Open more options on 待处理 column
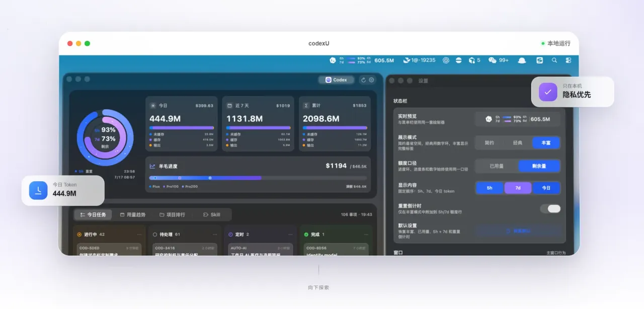The width and height of the screenshot is (644, 309). pyautogui.click(x=215, y=235)
